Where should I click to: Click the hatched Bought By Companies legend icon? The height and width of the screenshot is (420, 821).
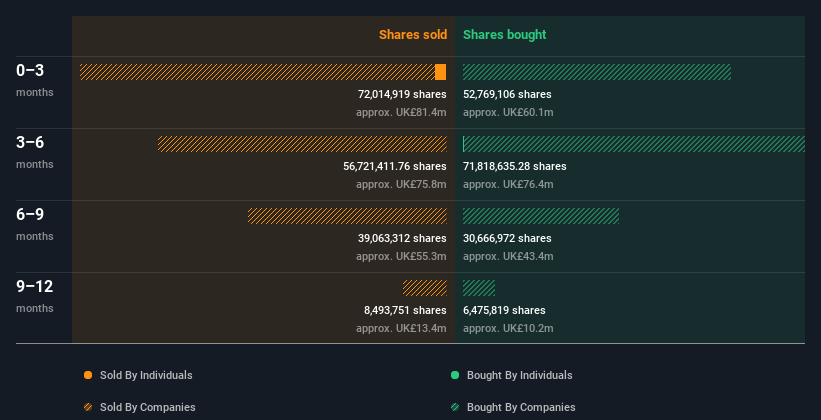[x=455, y=407]
